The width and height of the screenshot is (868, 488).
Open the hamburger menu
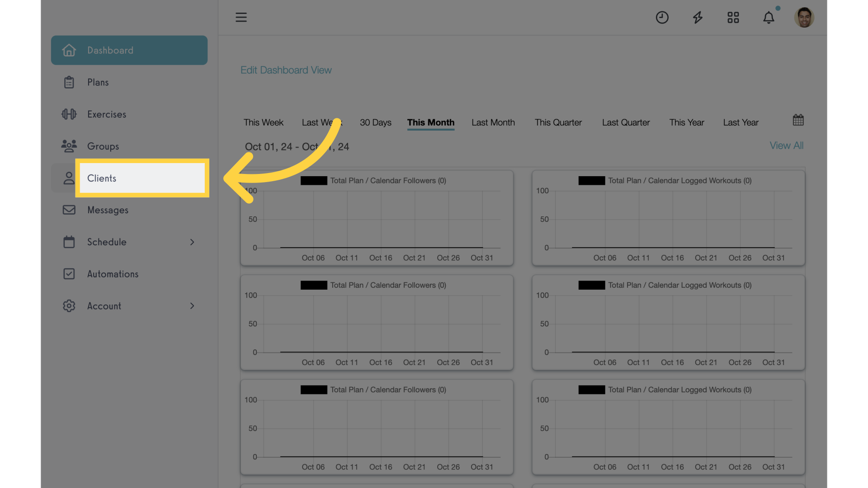241,17
